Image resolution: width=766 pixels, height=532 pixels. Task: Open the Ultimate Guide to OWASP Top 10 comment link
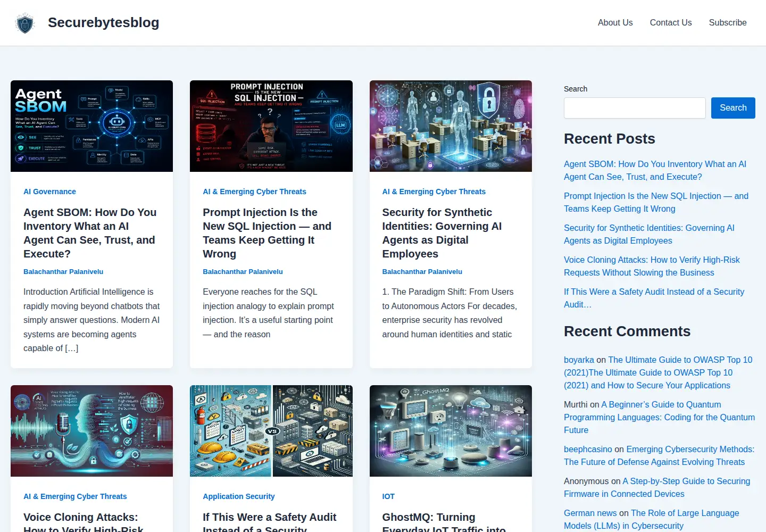click(658, 372)
